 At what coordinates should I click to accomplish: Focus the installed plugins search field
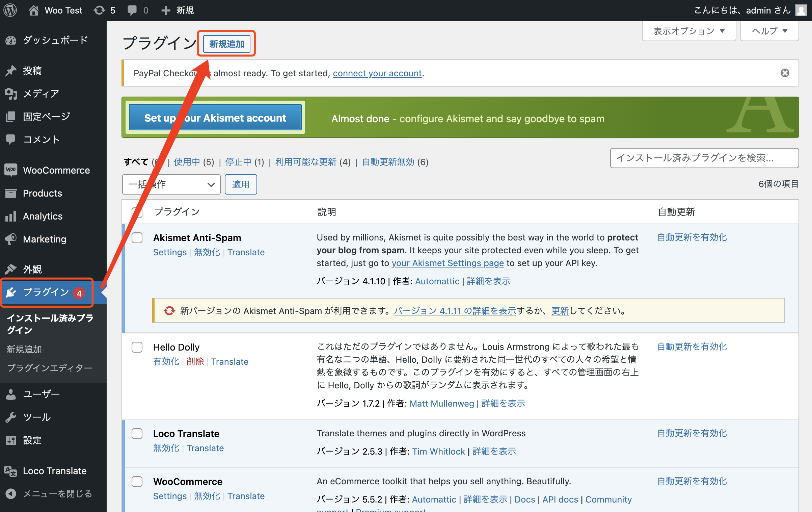704,158
